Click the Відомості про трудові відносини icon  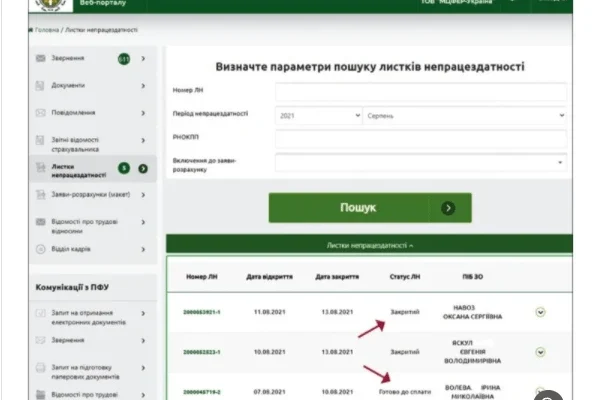40,222
